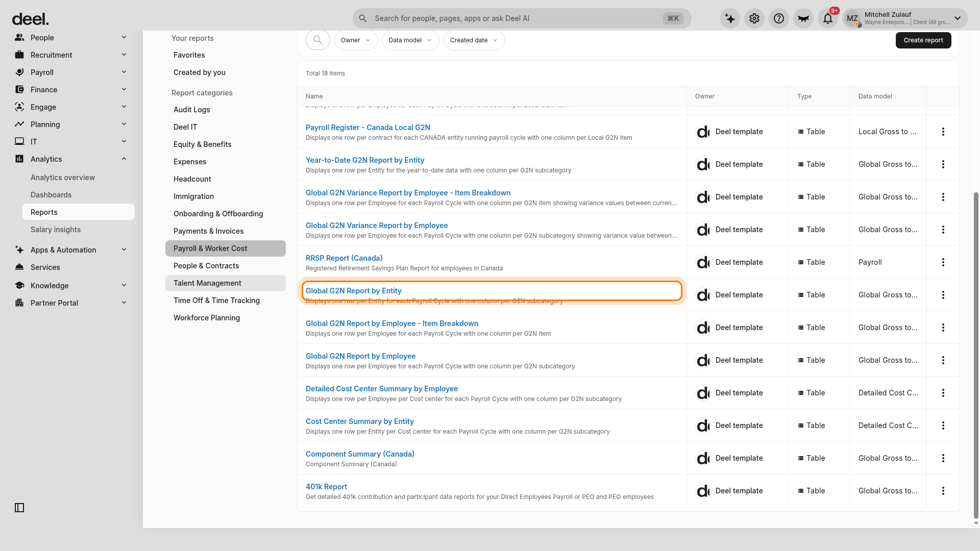Open more options for Year-to-Date G2N Report by Entity
This screenshot has height=551, width=980.
pyautogui.click(x=943, y=164)
